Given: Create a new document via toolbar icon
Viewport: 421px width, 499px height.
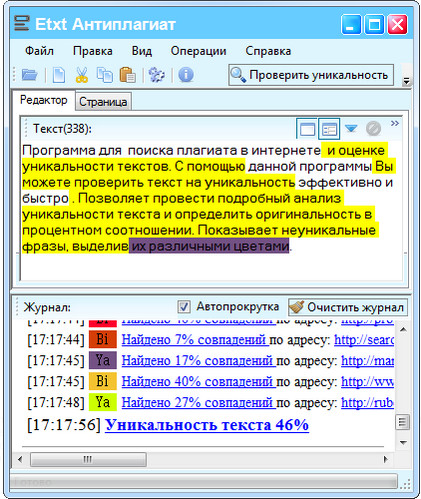Looking at the screenshot, I should [59, 75].
